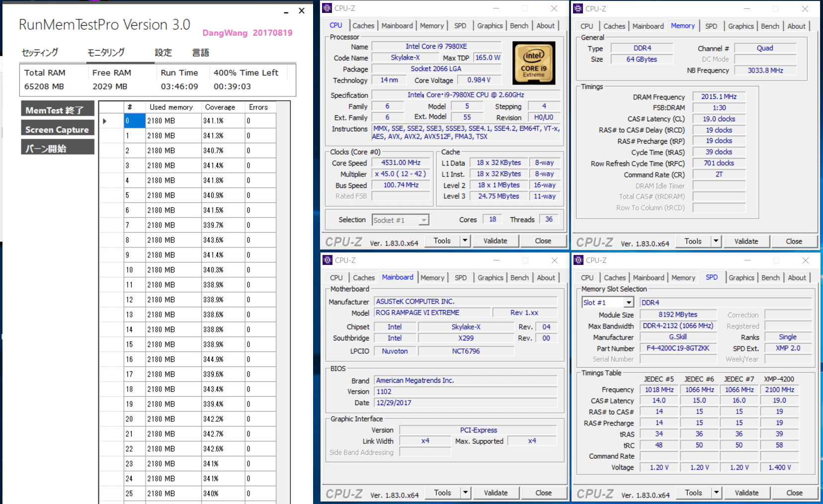The width and height of the screenshot is (823, 504).
Task: Open the セッティング tab in RunMemTestPro
Action: 40,52
